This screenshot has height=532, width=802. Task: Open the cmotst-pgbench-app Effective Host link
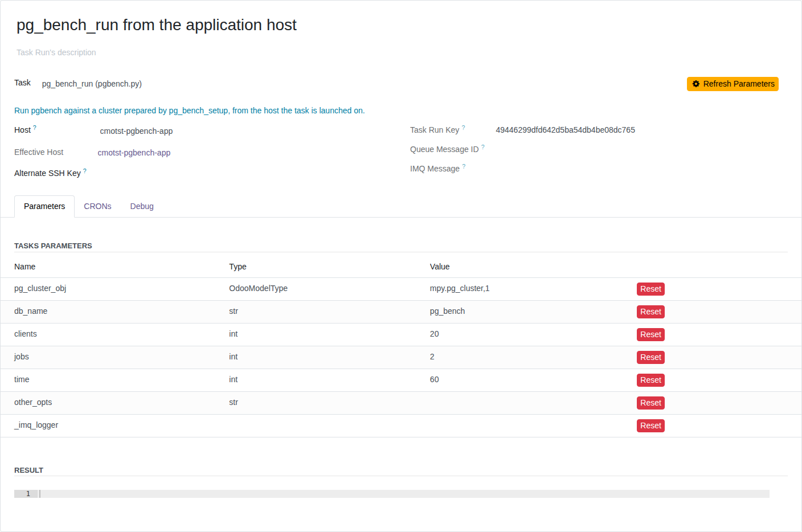click(134, 153)
